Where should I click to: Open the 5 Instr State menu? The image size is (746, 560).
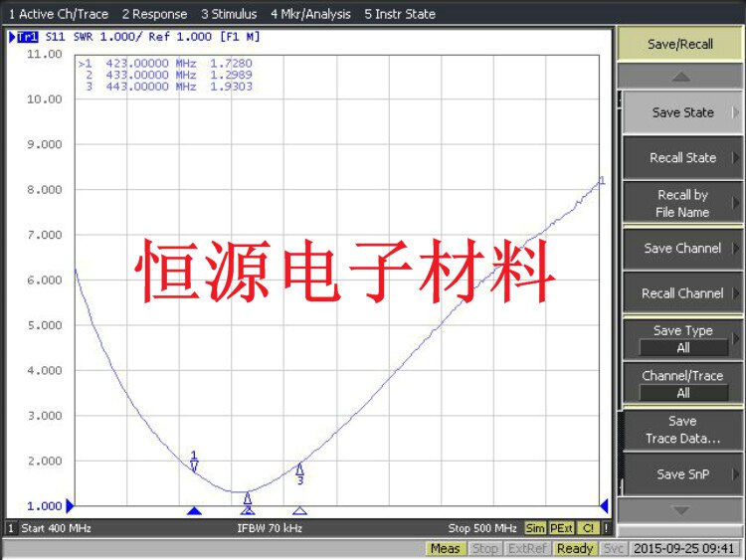pos(400,14)
